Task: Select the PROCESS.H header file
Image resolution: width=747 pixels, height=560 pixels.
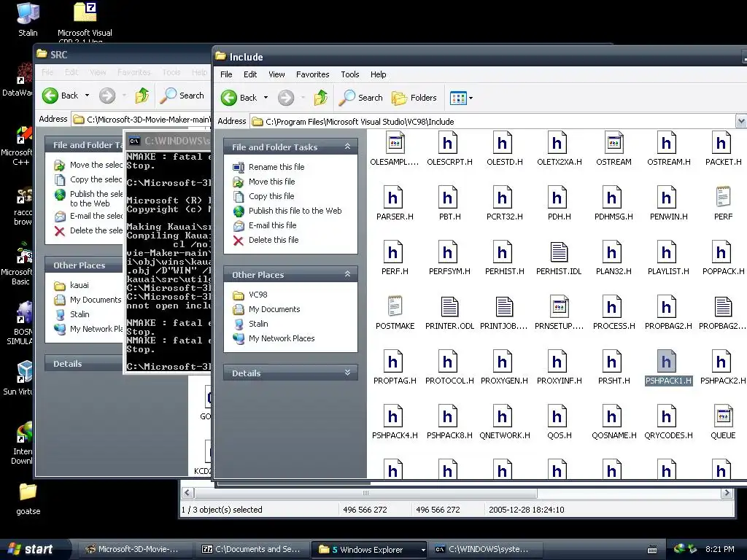Action: (x=614, y=313)
